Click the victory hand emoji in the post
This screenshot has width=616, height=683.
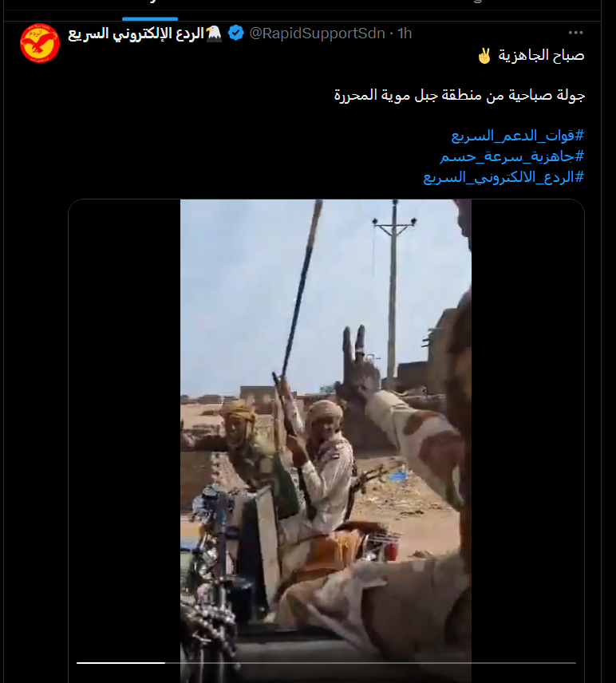(x=484, y=56)
